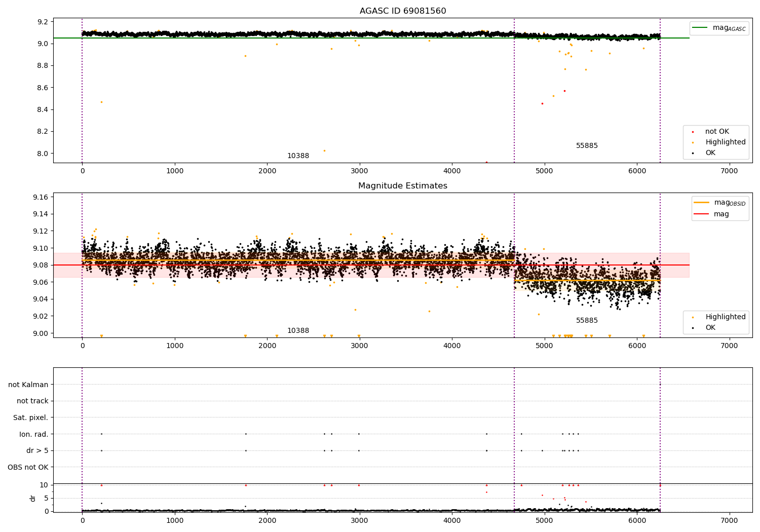Screen dimensions: 760x532
Task: Click the 'Sat. pixel.' flag row label
Action: click(x=31, y=418)
